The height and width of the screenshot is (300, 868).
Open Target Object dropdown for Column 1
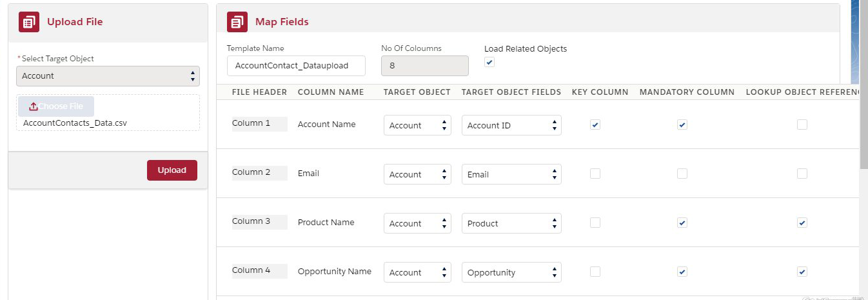pyautogui.click(x=417, y=125)
